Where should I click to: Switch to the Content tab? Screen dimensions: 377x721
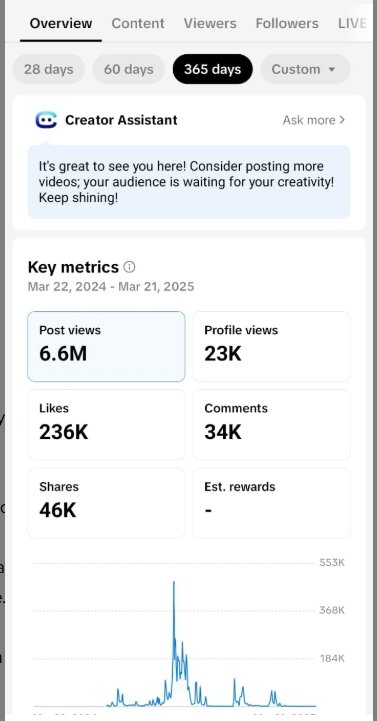138,23
